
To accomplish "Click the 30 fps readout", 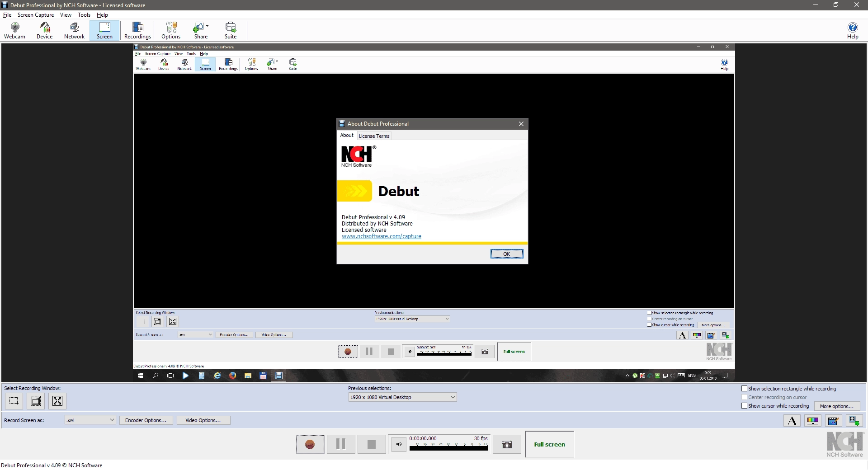I will [481, 438].
